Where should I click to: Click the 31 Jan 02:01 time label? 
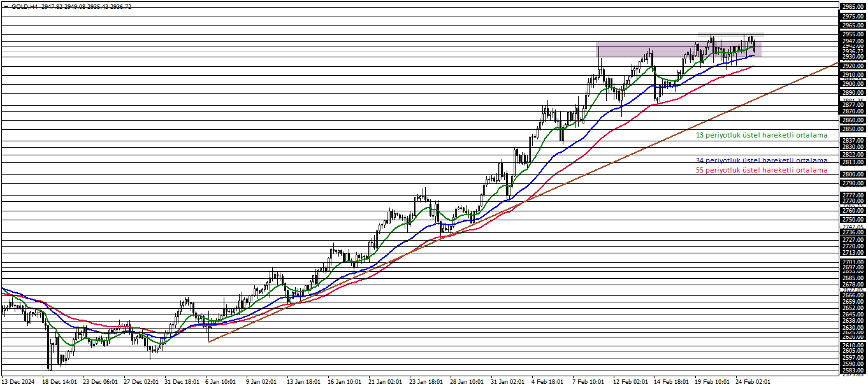(x=507, y=382)
